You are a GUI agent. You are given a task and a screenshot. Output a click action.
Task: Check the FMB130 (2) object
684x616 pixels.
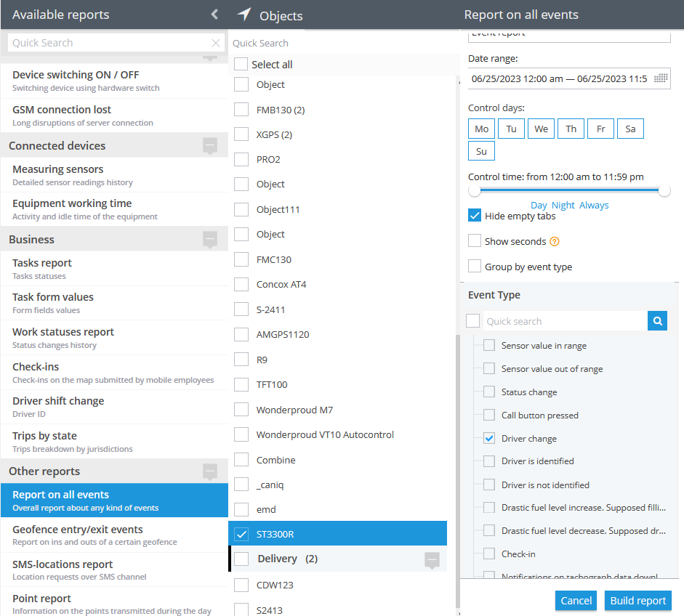[x=241, y=110]
